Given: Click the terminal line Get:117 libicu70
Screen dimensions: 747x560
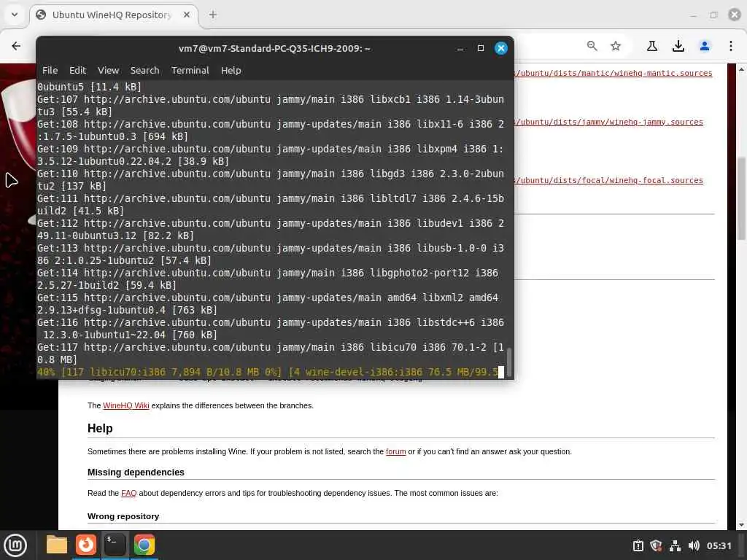Looking at the screenshot, I should 271,354.
